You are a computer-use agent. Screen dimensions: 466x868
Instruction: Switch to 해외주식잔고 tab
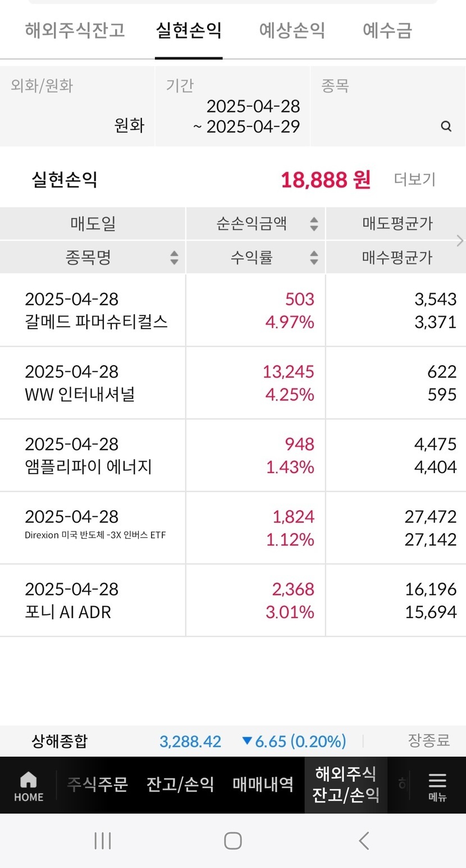75,30
